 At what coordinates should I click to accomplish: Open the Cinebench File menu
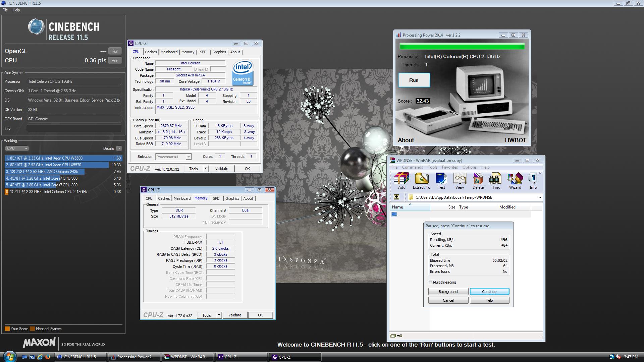pyautogui.click(x=5, y=10)
